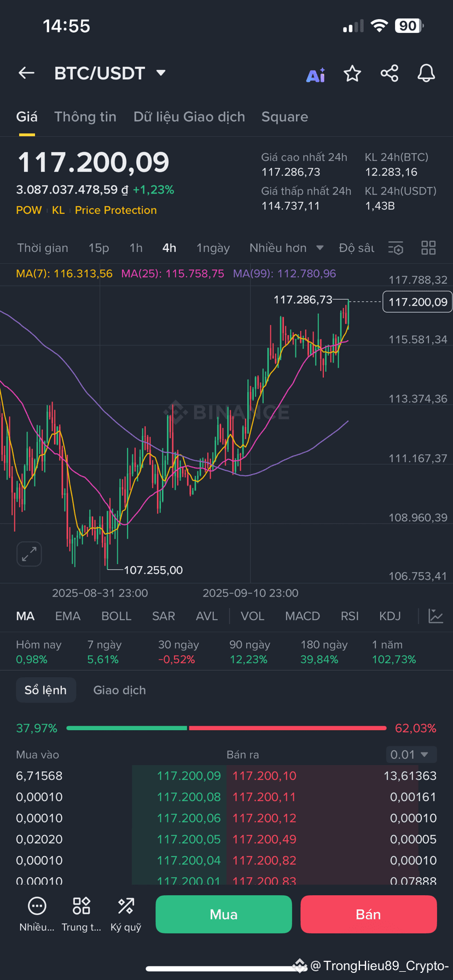Tap the grid layout icon

tap(428, 248)
